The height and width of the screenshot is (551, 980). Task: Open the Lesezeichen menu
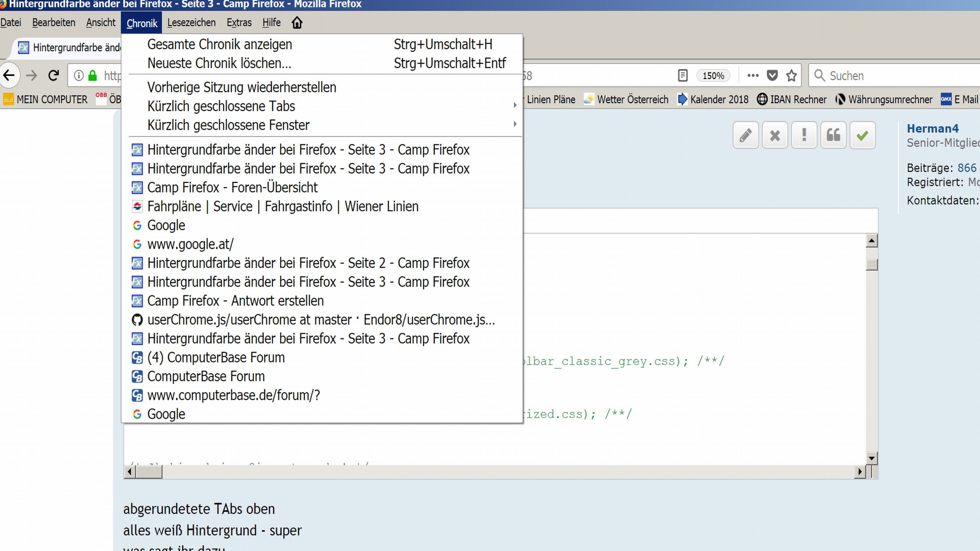pyautogui.click(x=191, y=23)
